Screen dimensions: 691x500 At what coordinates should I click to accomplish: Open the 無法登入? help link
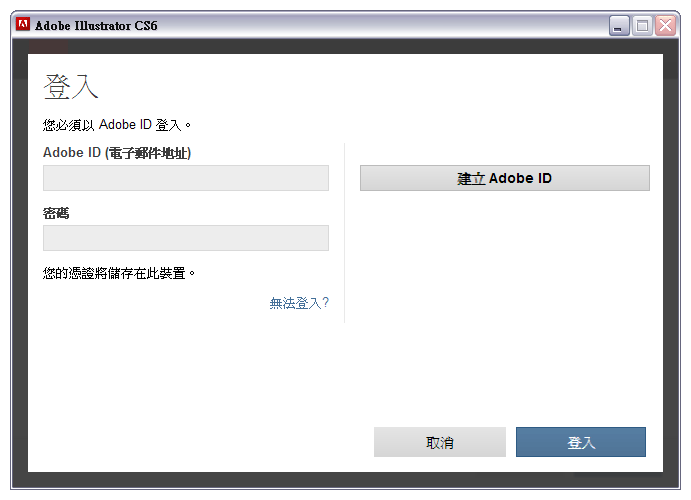tap(299, 303)
